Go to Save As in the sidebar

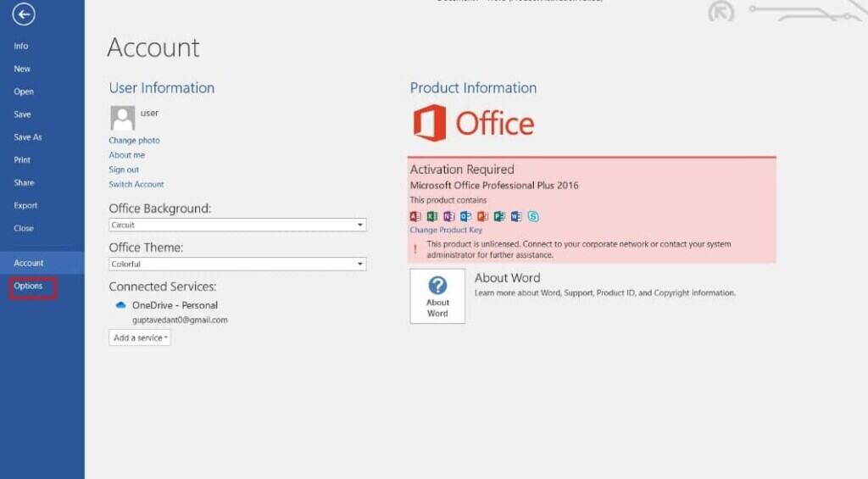[x=28, y=137]
